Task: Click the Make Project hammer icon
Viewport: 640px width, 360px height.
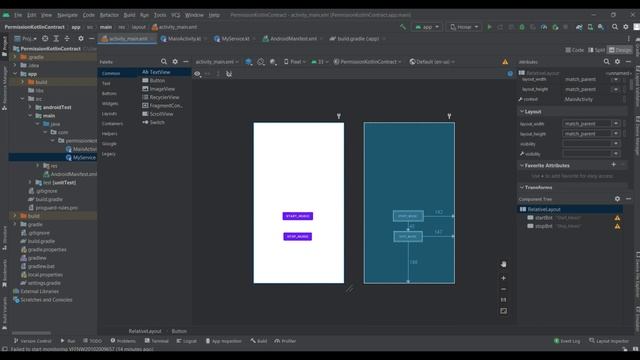Action: (403, 27)
